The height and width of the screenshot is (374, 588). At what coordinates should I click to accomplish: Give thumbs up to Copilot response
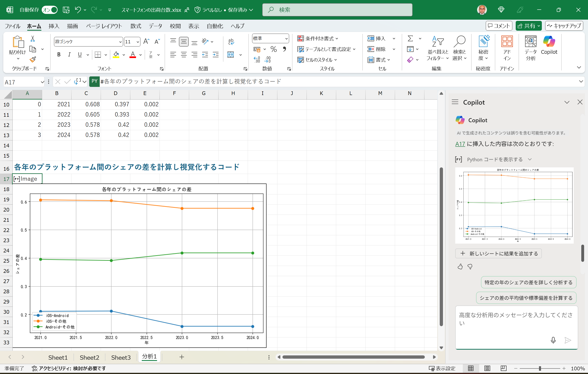click(x=460, y=267)
